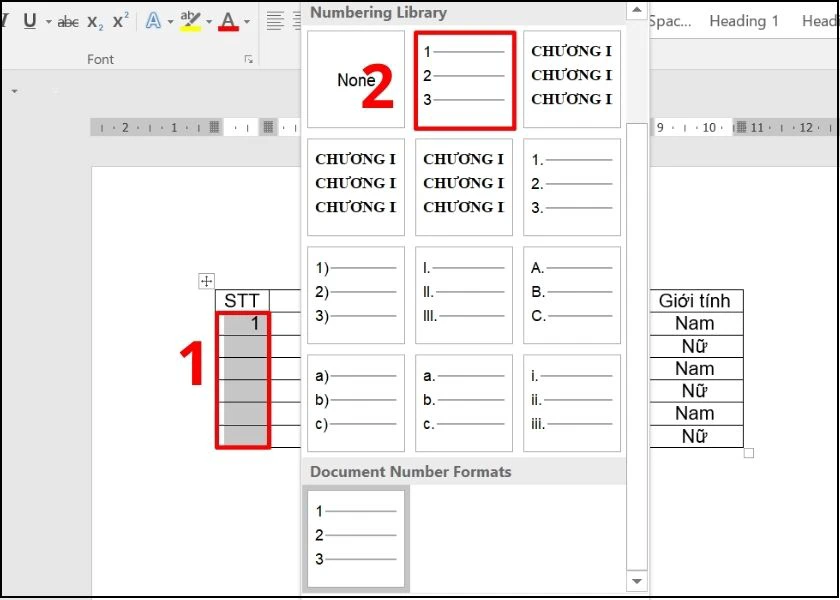Select the 1. 2. 3. numbering format
Image resolution: width=840 pixels, height=600 pixels.
point(572,187)
